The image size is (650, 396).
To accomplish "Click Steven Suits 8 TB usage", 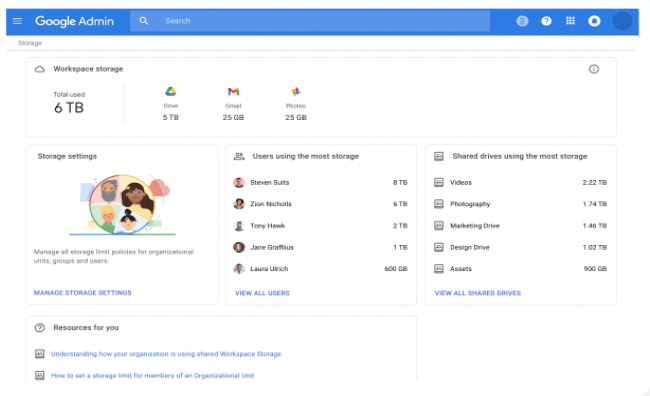I will tap(400, 182).
